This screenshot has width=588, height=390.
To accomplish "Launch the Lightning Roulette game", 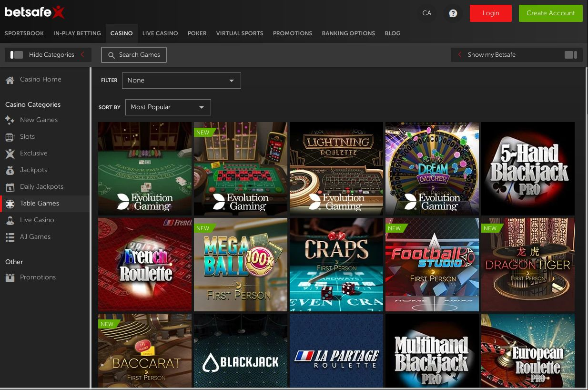I will tap(336, 169).
